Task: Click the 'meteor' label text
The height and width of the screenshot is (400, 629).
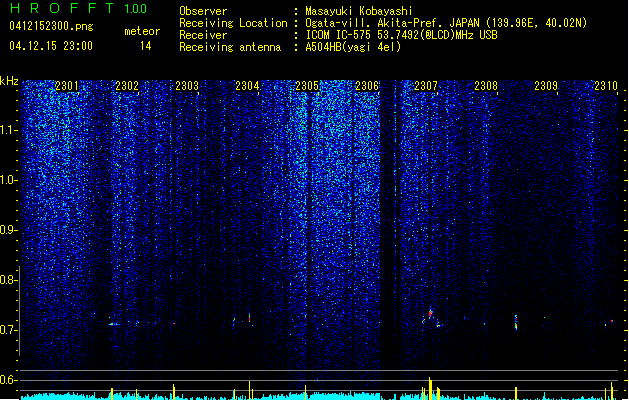Action: pyautogui.click(x=142, y=31)
